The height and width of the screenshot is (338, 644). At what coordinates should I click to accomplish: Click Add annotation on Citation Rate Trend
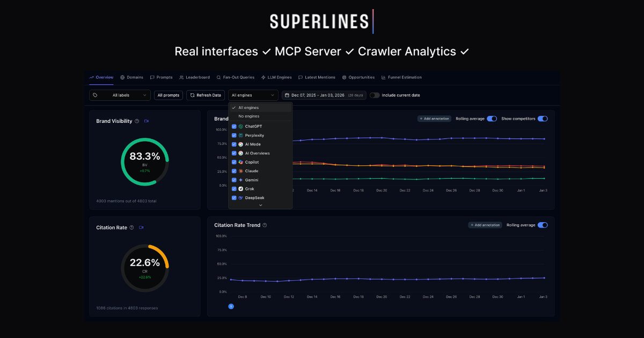[485, 225]
